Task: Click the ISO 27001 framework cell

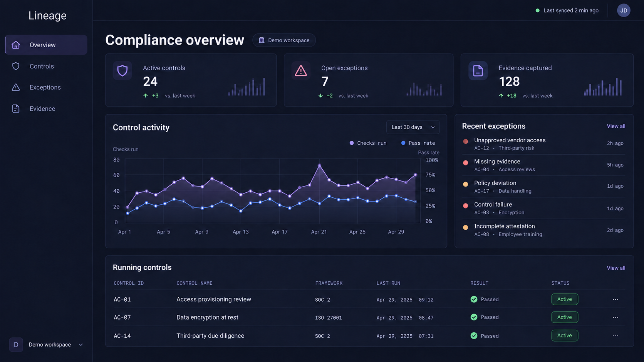Action: point(329,318)
